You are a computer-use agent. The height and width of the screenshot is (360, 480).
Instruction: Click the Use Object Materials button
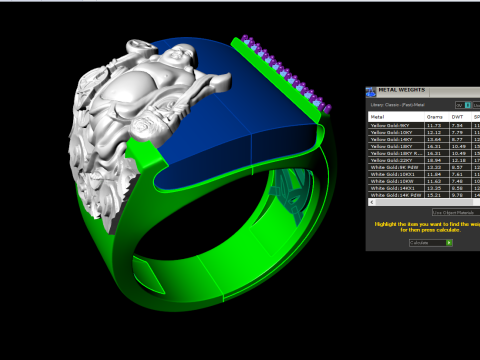click(x=456, y=212)
